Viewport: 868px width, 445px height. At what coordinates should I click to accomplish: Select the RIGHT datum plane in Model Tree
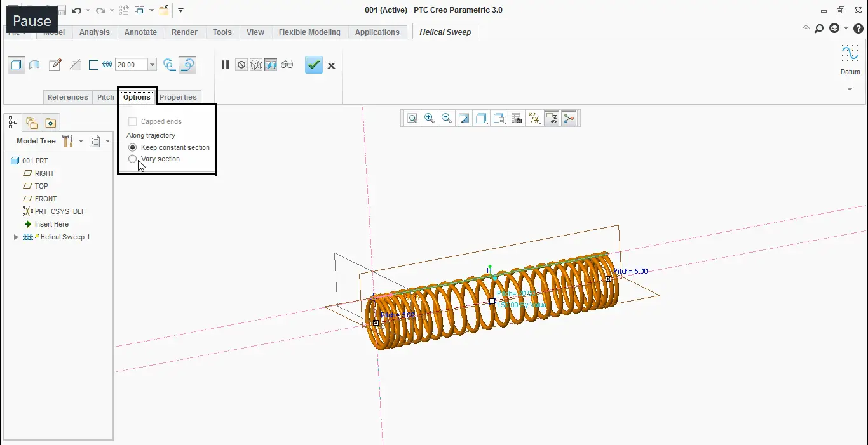(43, 173)
